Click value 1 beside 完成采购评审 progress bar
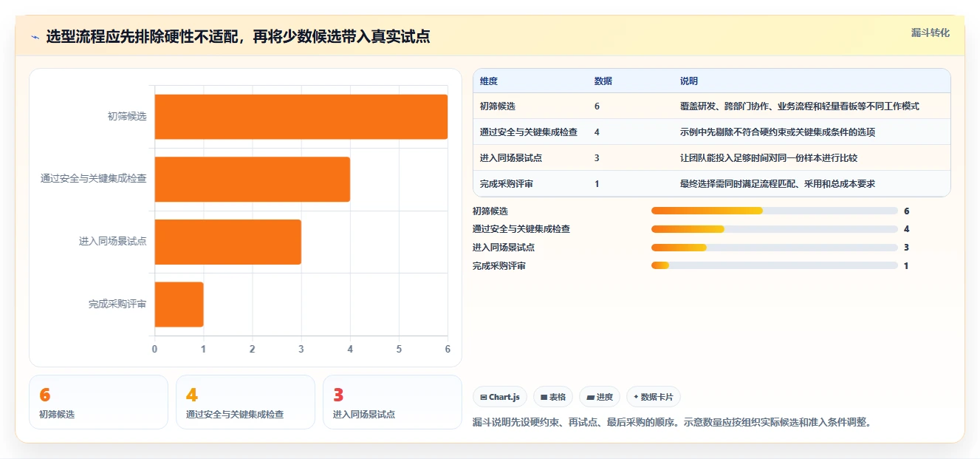The width and height of the screenshot is (980, 459). pos(906,266)
